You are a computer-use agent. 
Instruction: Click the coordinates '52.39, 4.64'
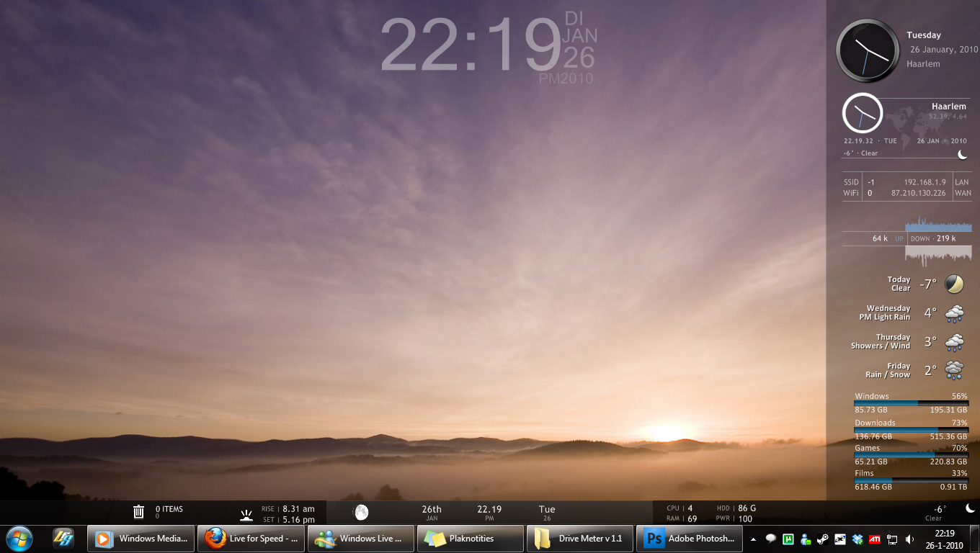(948, 117)
